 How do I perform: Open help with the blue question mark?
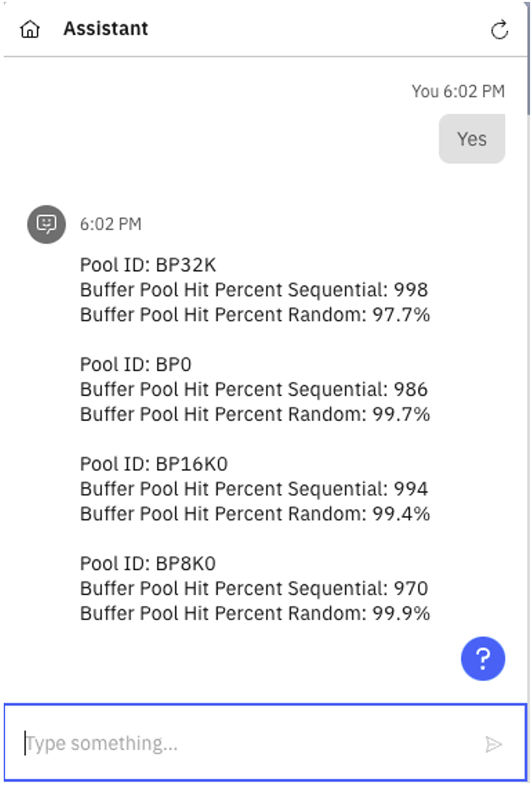point(482,658)
